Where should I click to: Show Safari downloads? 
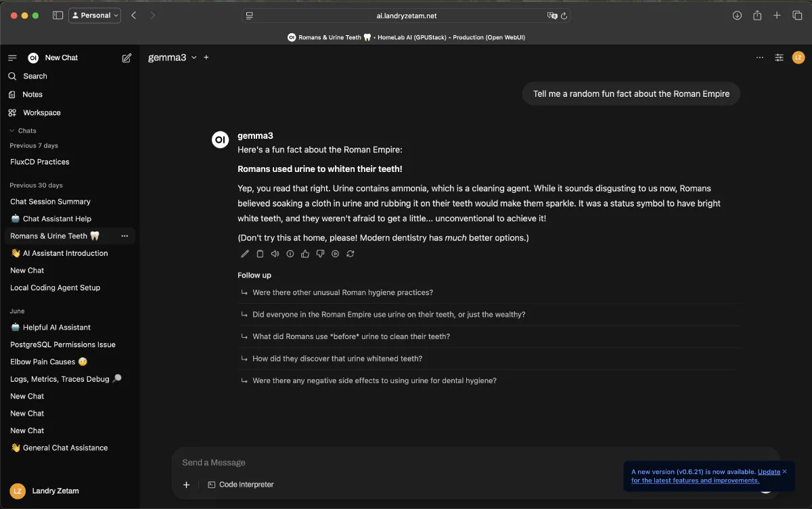pos(738,16)
